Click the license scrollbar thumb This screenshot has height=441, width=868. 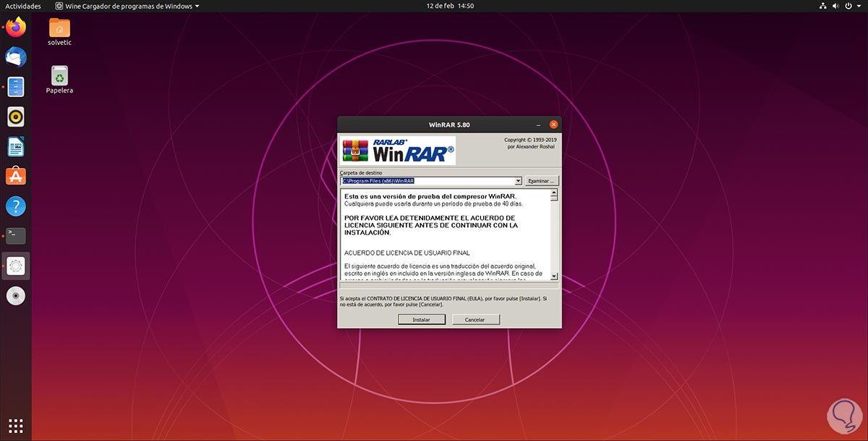pos(555,199)
